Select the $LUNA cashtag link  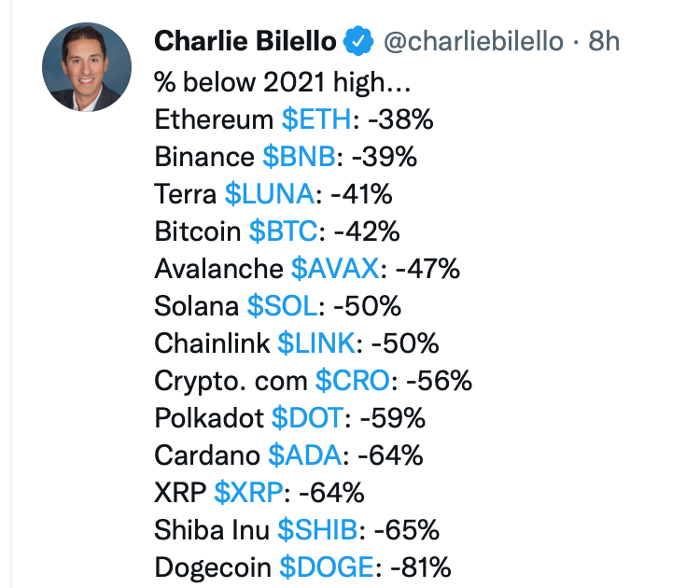(x=270, y=194)
